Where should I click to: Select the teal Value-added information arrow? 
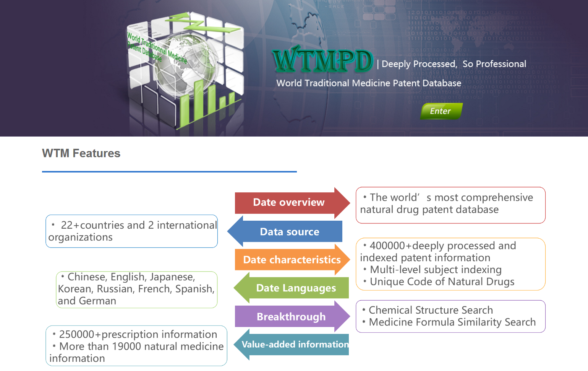(291, 345)
